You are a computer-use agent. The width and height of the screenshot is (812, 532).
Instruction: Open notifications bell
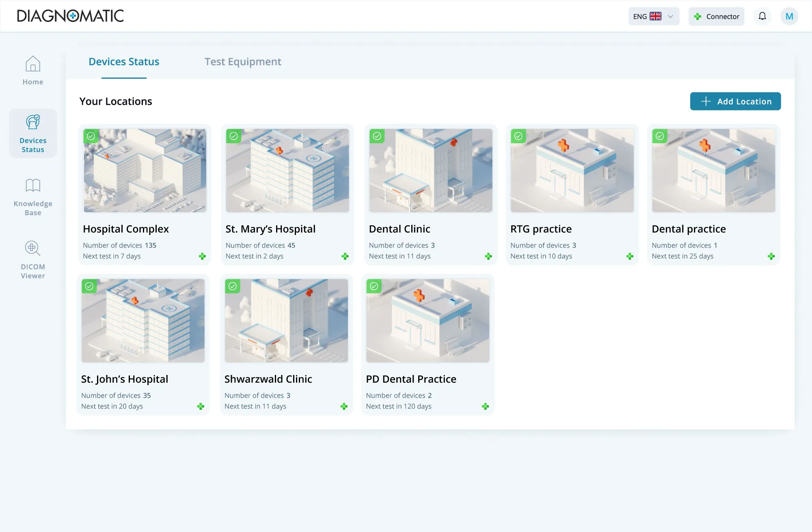tap(762, 16)
